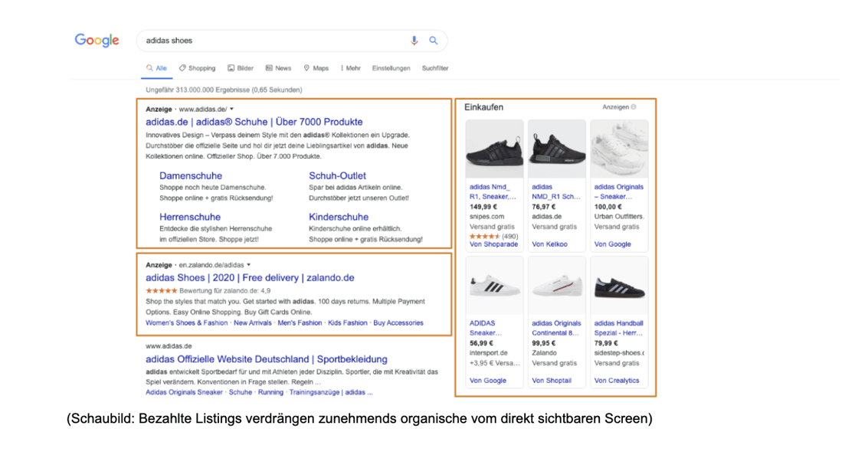
Task: Open the adidas Offizielle Website Deutschland result
Action: tap(266, 359)
